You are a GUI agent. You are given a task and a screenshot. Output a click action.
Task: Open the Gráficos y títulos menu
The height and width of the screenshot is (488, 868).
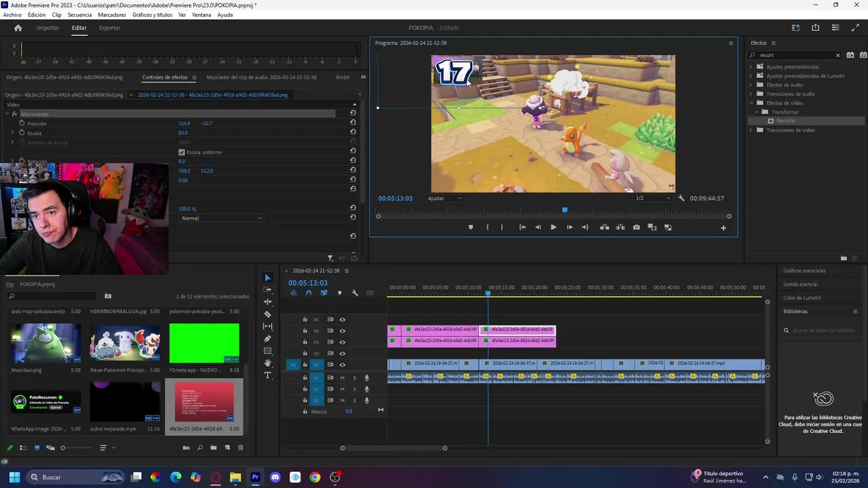[x=152, y=15]
